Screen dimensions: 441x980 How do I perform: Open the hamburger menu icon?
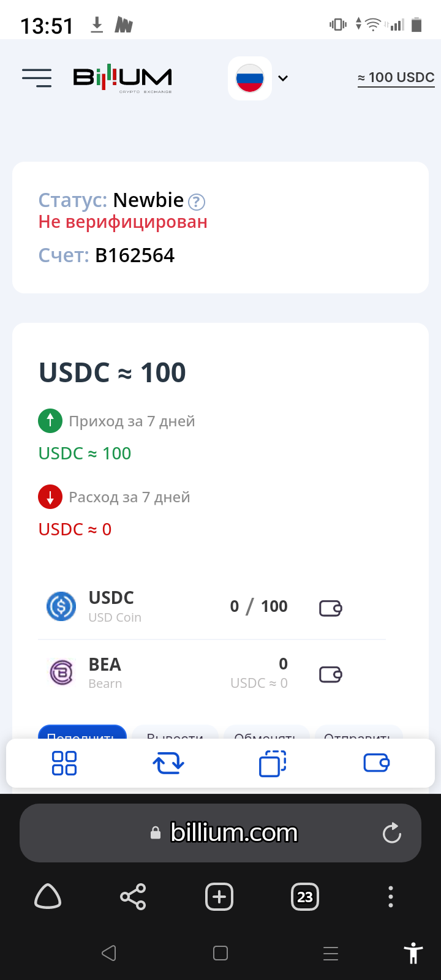(37, 78)
